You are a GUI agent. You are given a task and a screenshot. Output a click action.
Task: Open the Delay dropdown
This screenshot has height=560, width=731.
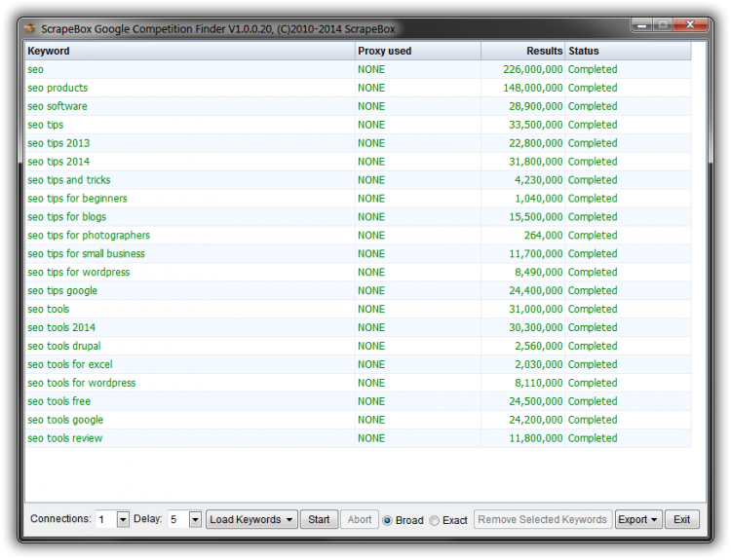click(195, 519)
